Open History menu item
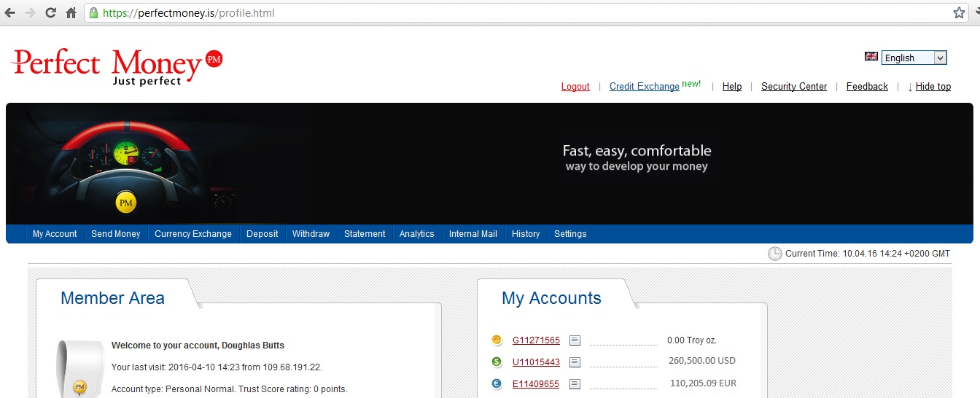 click(526, 234)
